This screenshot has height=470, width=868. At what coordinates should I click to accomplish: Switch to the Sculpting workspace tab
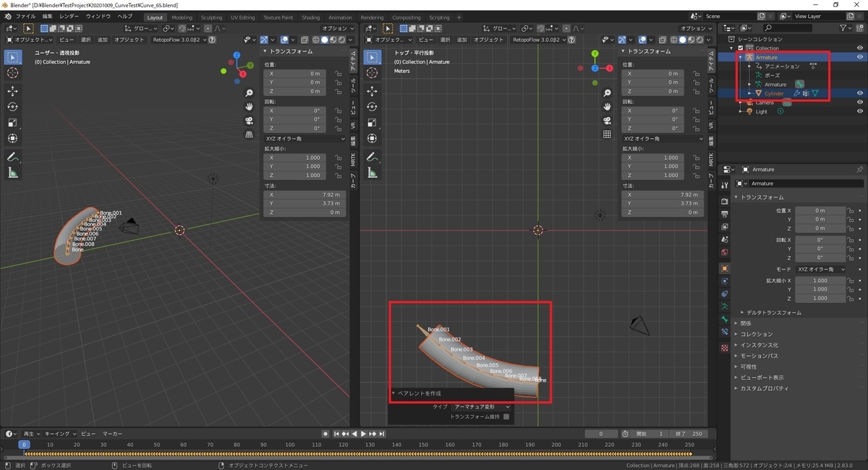tap(211, 17)
